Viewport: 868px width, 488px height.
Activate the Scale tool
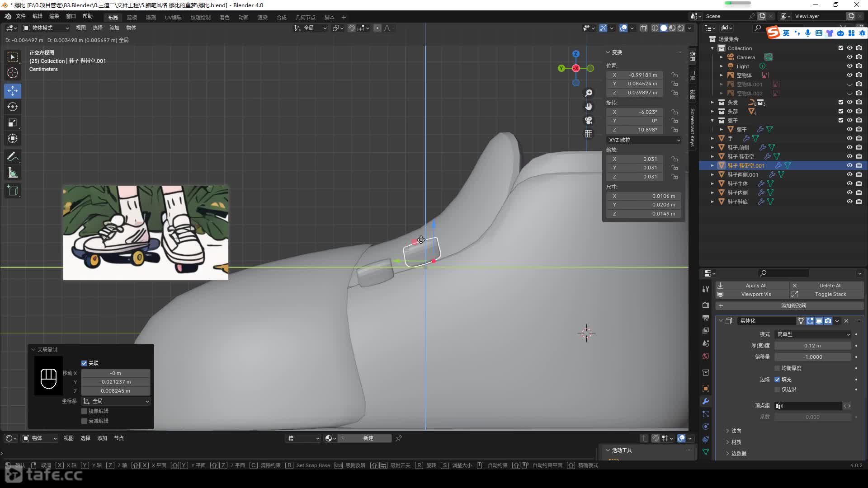(x=13, y=122)
